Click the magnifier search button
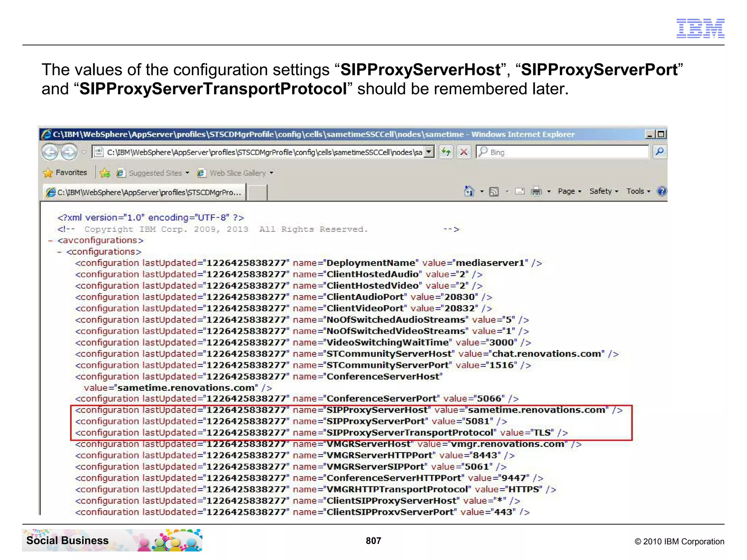The image size is (747, 560). click(x=659, y=152)
